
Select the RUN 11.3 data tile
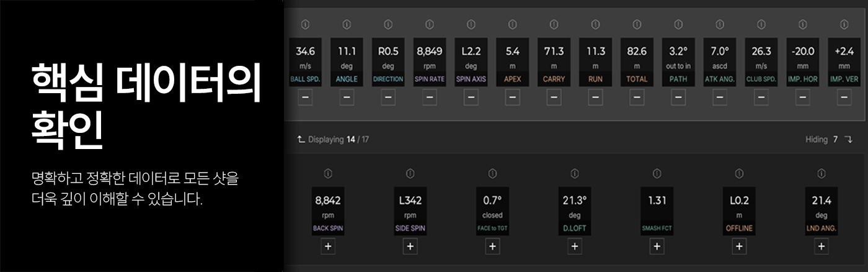coord(595,63)
